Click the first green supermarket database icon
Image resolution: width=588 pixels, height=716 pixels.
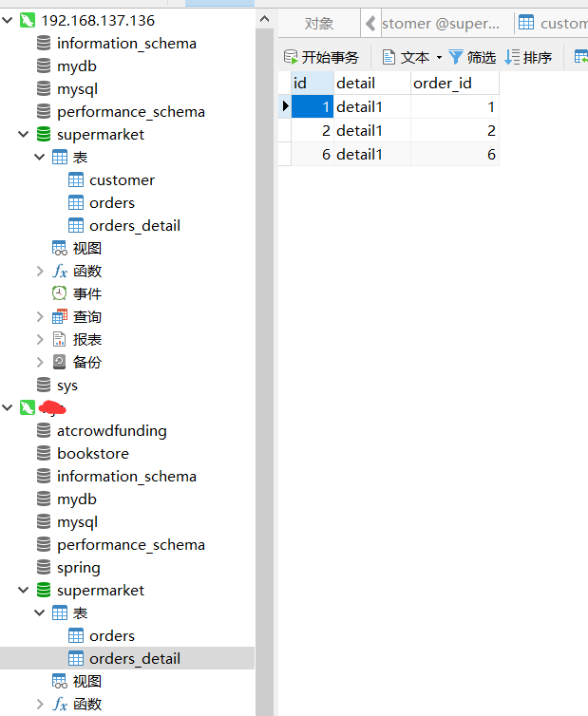click(x=44, y=134)
